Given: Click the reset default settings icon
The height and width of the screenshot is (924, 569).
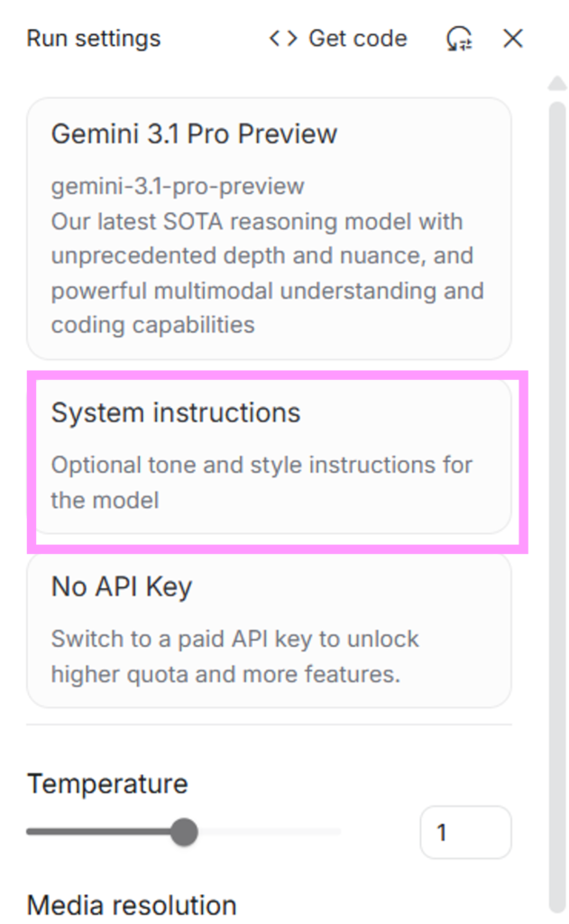Looking at the screenshot, I should (x=459, y=39).
